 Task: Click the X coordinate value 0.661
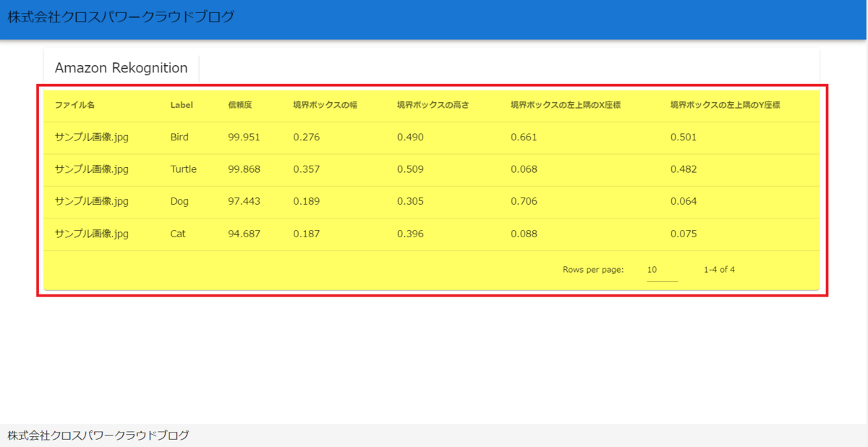(524, 137)
